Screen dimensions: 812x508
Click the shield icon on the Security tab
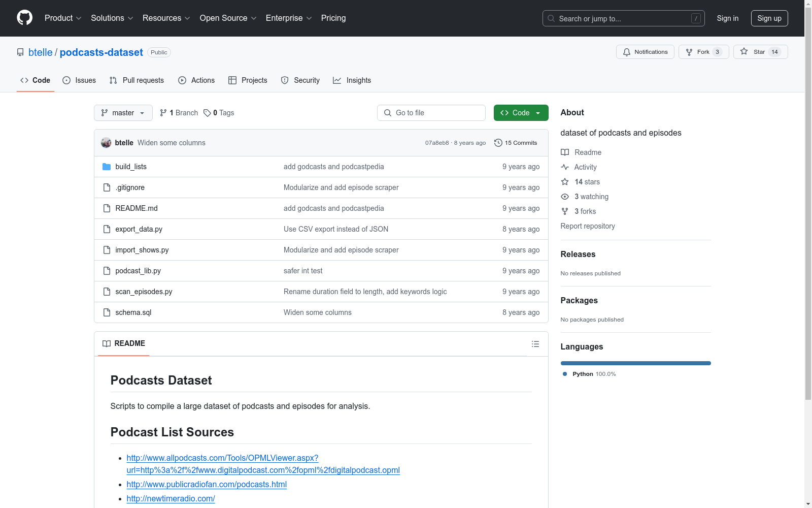tap(285, 80)
